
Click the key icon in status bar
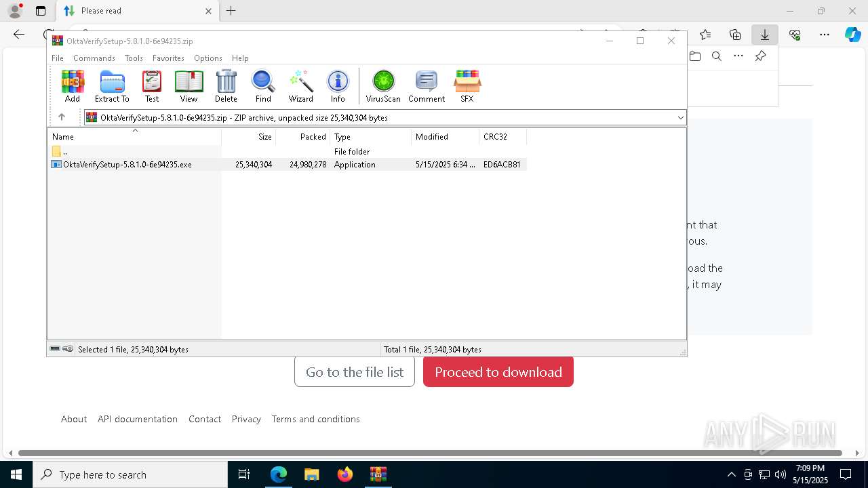[68, 349]
